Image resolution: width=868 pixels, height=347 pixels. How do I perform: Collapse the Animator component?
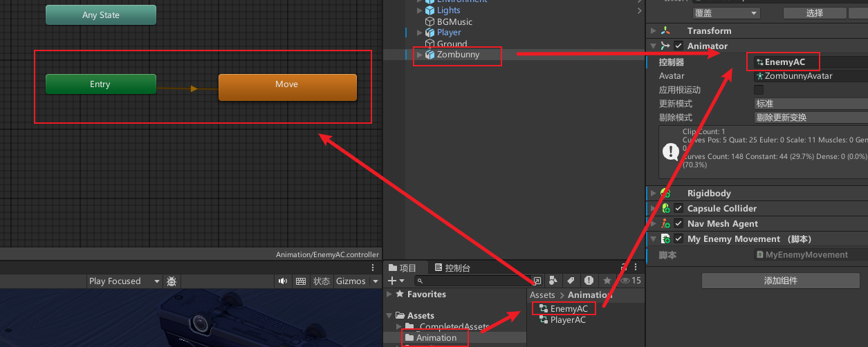(654, 46)
